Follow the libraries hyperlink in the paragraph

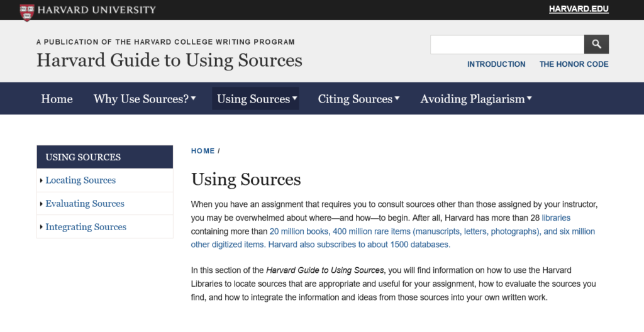(x=556, y=218)
